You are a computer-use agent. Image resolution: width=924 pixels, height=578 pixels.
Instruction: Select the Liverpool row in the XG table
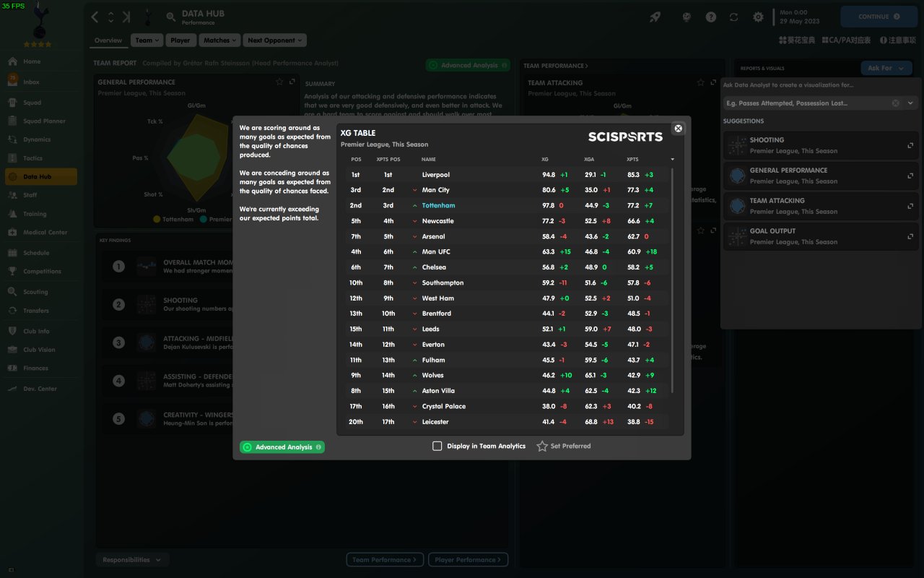(x=507, y=175)
